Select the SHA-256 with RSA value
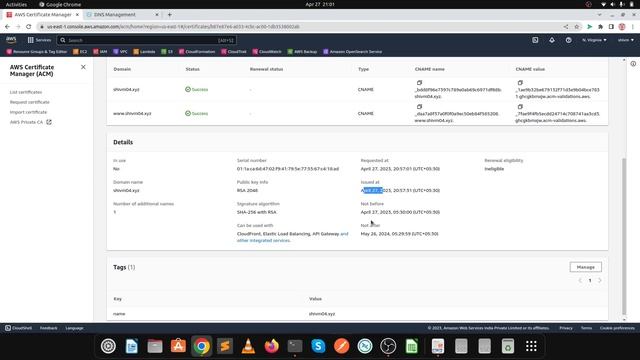The width and height of the screenshot is (640, 360). pos(257,212)
